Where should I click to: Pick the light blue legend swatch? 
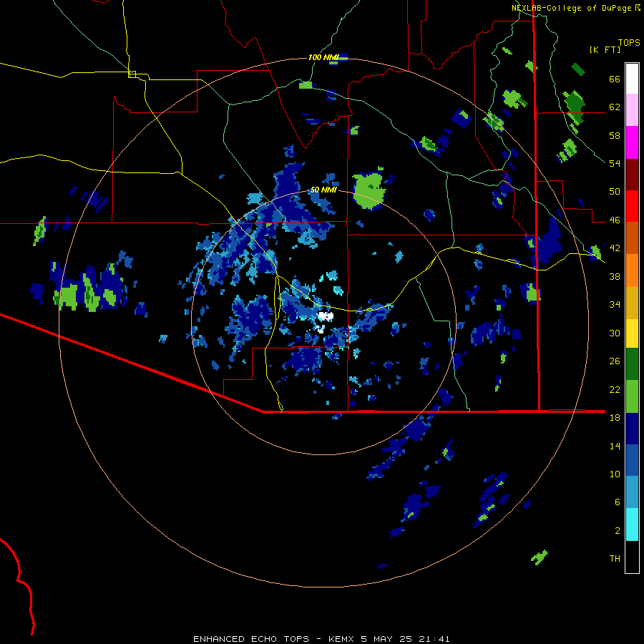[x=632, y=492]
